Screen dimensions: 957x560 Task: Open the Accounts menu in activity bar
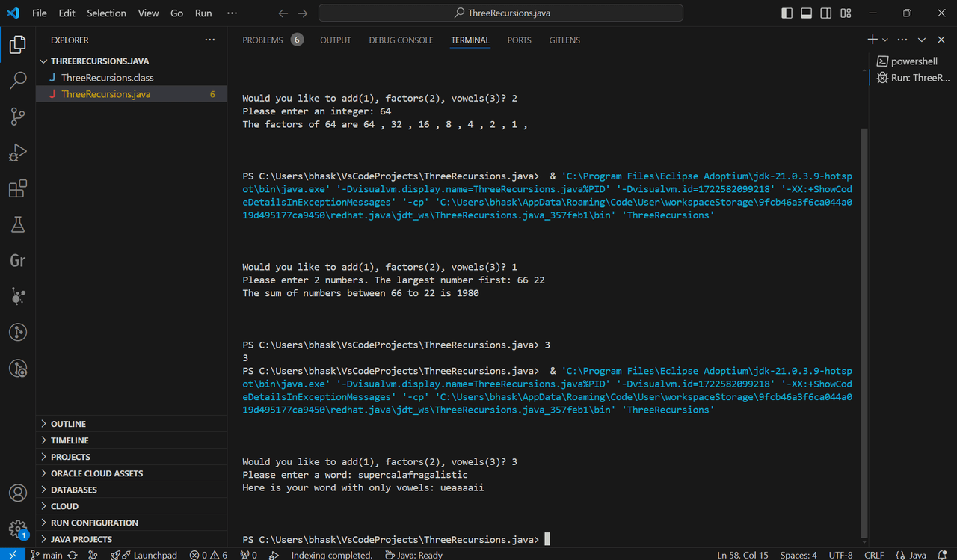[17, 493]
